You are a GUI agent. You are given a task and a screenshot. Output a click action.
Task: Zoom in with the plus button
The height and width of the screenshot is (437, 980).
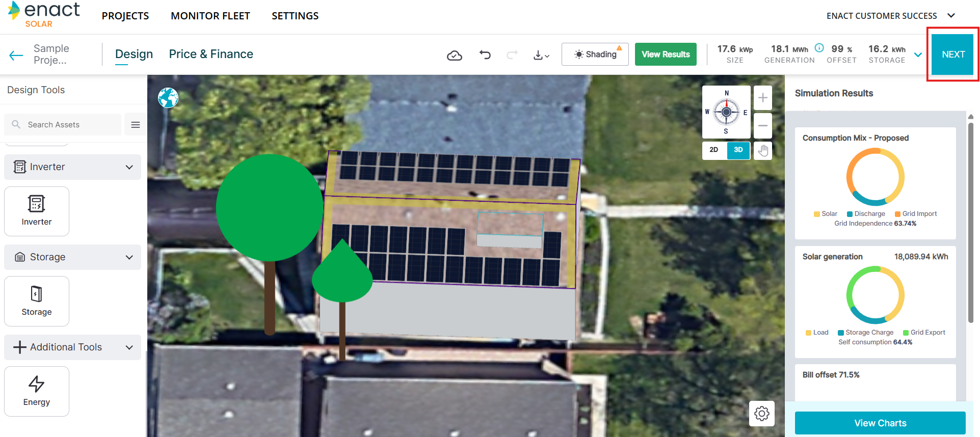pyautogui.click(x=762, y=98)
